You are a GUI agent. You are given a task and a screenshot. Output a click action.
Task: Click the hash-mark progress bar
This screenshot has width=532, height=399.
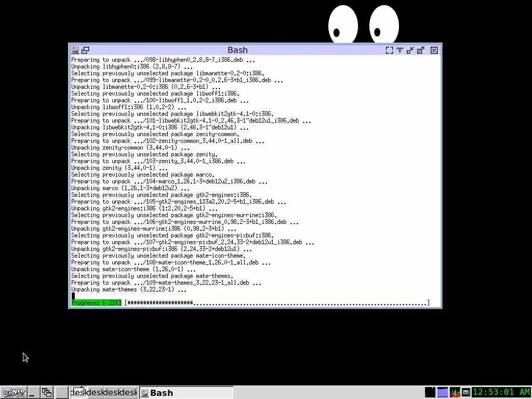pyautogui.click(x=277, y=303)
